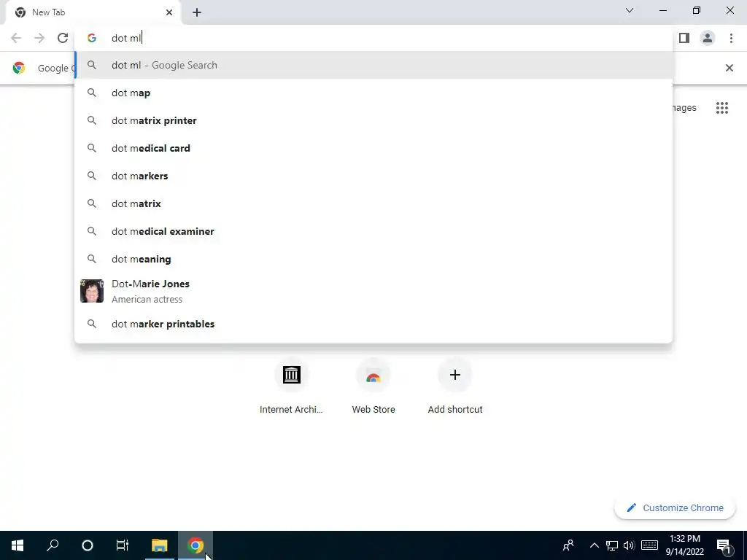
Task: Open the clock and date flyout
Action: [684, 545]
